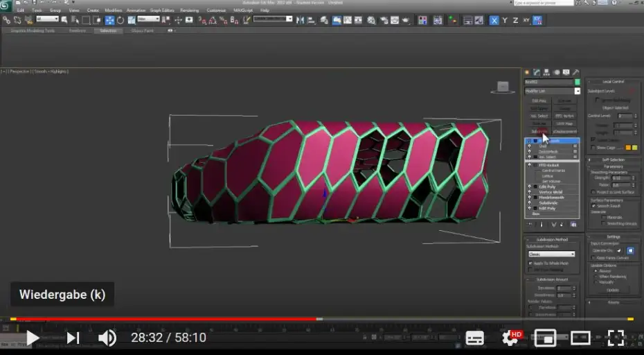Select the Manually update option
Image resolution: width=644 pixels, height=355 pixels.
point(596,282)
